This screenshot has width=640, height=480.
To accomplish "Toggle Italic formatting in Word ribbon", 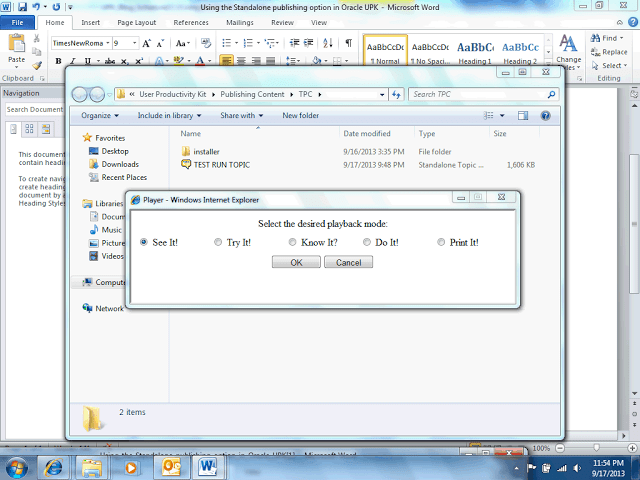I will (73, 61).
